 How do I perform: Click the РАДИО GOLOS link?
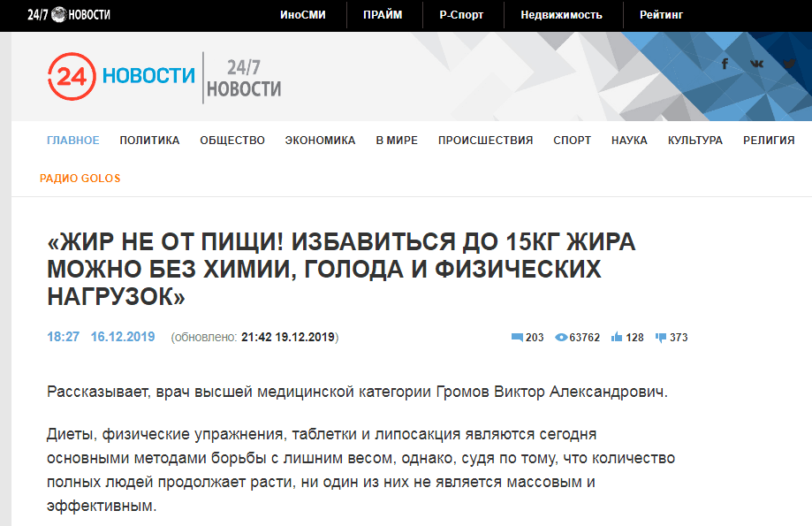80,179
